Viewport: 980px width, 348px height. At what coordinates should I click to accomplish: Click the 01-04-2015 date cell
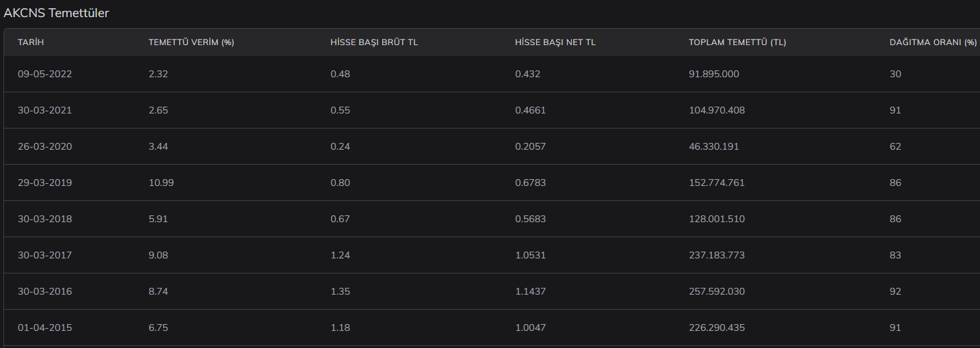(44, 327)
